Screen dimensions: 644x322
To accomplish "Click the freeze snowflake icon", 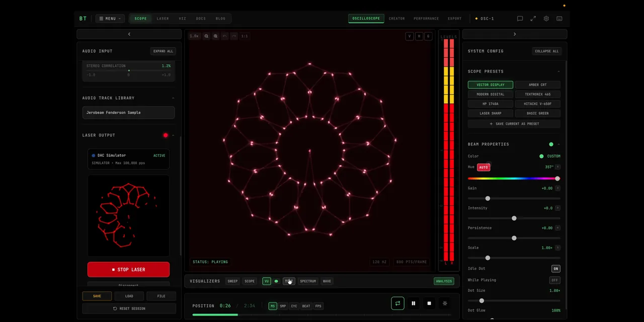I will (445, 303).
